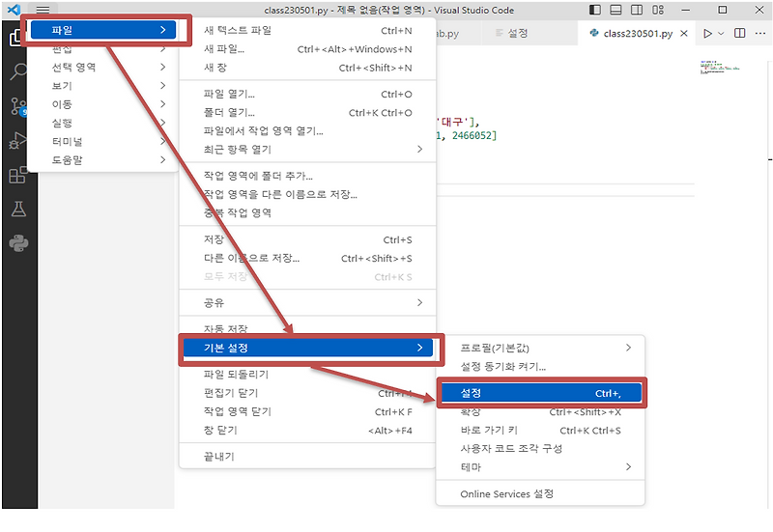Run Python file with play button
This screenshot has height=532, width=773.
[707, 34]
